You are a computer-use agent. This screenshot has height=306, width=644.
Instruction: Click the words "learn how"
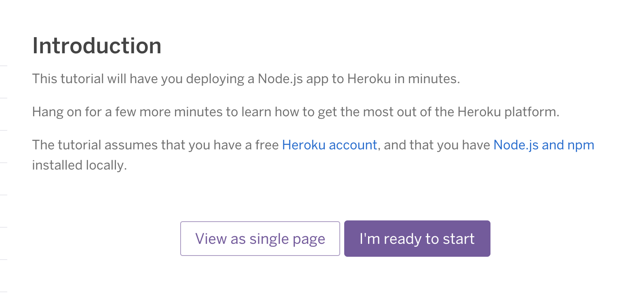point(270,112)
